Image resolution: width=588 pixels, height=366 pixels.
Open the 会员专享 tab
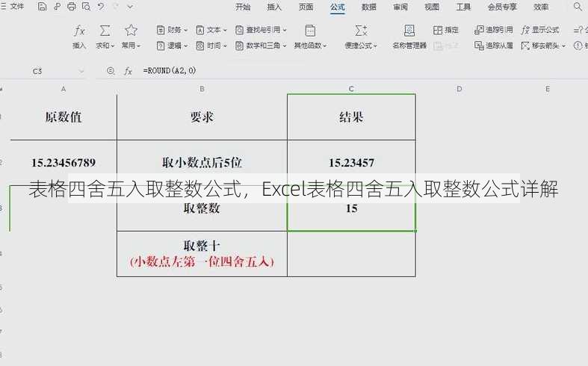[x=503, y=7]
